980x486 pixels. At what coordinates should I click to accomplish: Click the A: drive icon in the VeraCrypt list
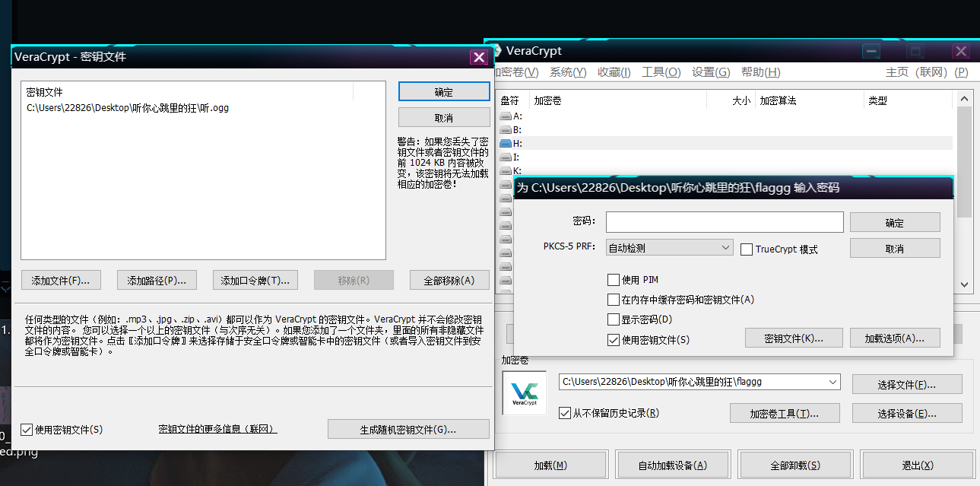click(506, 116)
